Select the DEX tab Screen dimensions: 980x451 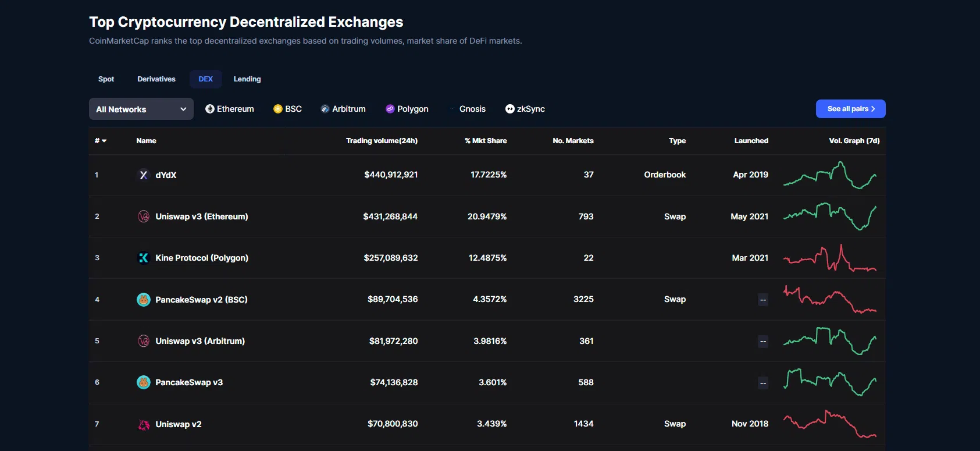point(206,79)
